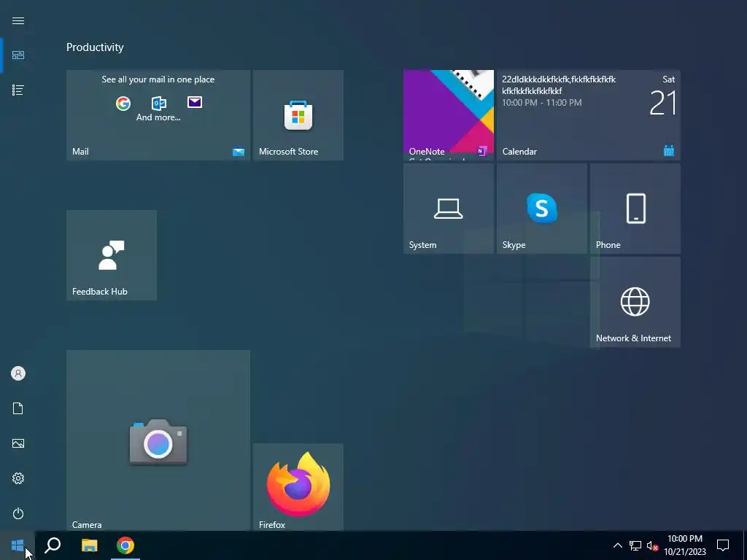Open Pictures from the sidebar
Screen dimensions: 747x560
point(18,443)
